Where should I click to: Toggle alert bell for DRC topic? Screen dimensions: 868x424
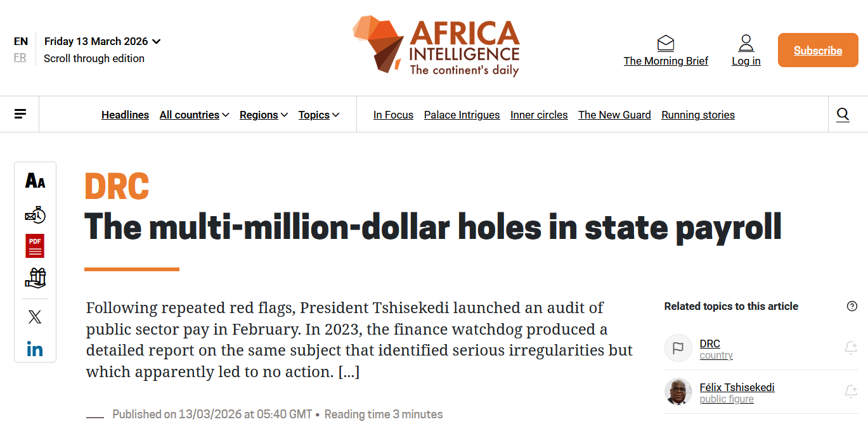tap(851, 347)
